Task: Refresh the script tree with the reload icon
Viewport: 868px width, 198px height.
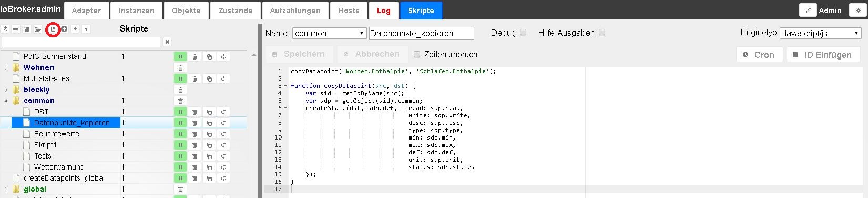Action: click(5, 29)
